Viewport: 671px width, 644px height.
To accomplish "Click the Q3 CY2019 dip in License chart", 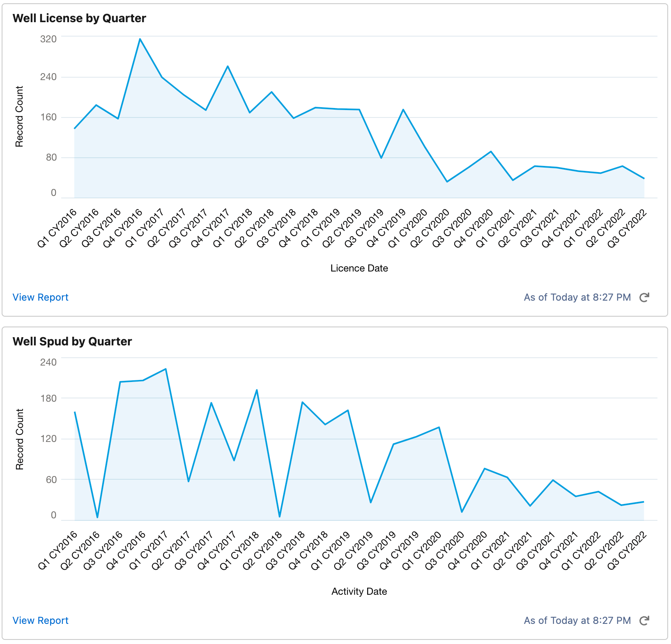I will [381, 158].
